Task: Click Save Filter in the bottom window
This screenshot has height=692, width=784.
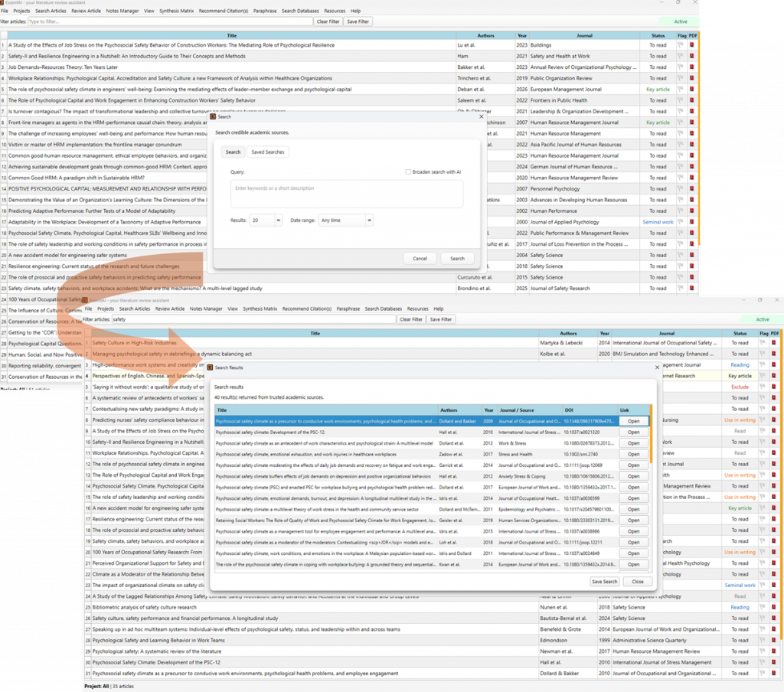Action: (441, 319)
